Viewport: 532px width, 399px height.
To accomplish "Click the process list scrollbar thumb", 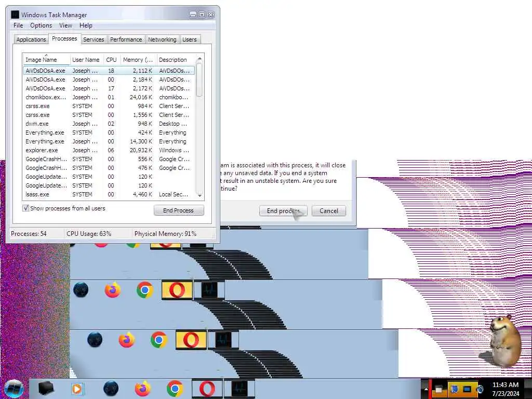I will 199,79.
